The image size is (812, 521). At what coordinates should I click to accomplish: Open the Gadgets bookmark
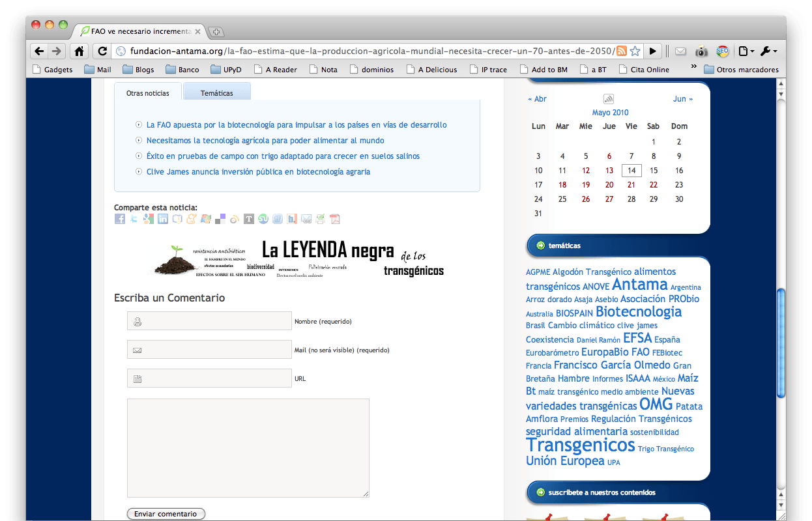tap(52, 70)
